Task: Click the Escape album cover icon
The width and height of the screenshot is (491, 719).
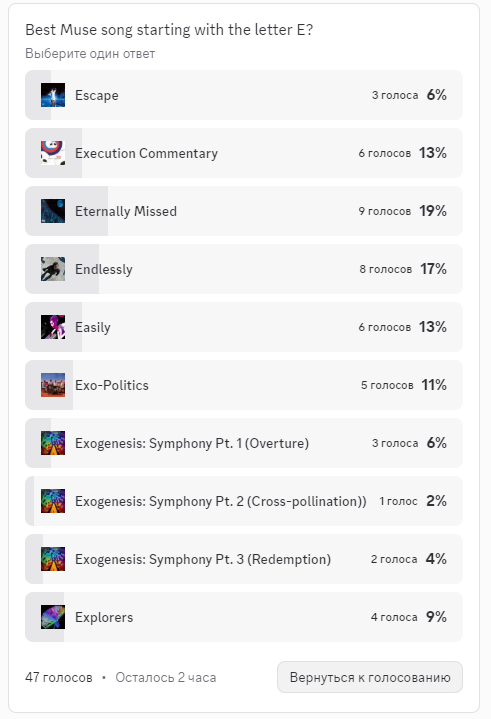Action: pyautogui.click(x=53, y=95)
